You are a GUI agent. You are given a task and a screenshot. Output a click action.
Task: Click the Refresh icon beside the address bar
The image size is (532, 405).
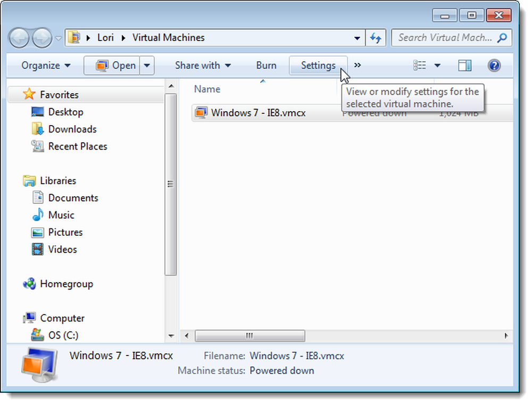(376, 38)
